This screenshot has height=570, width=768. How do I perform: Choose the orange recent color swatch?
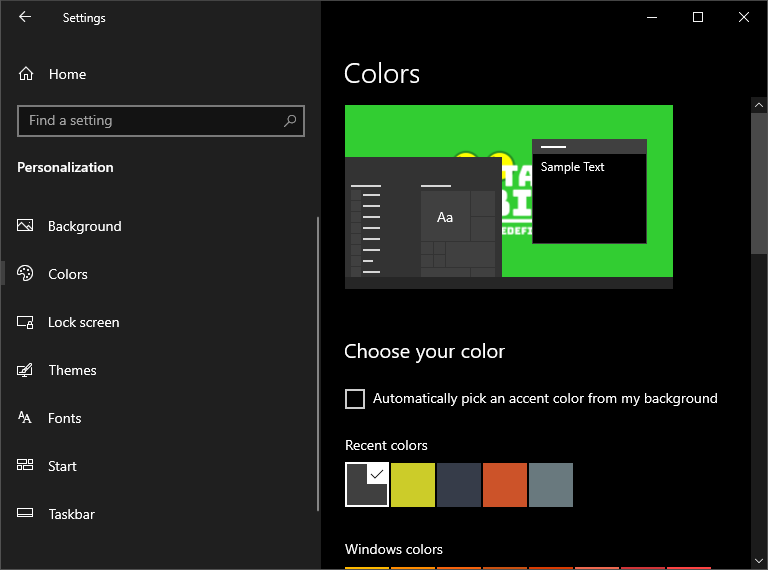[x=505, y=485]
